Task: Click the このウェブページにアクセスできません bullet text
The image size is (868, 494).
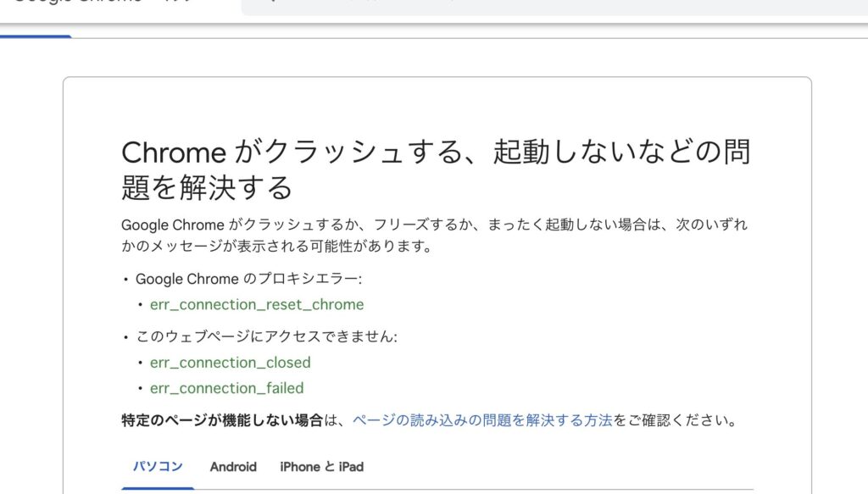Action: tap(266, 336)
